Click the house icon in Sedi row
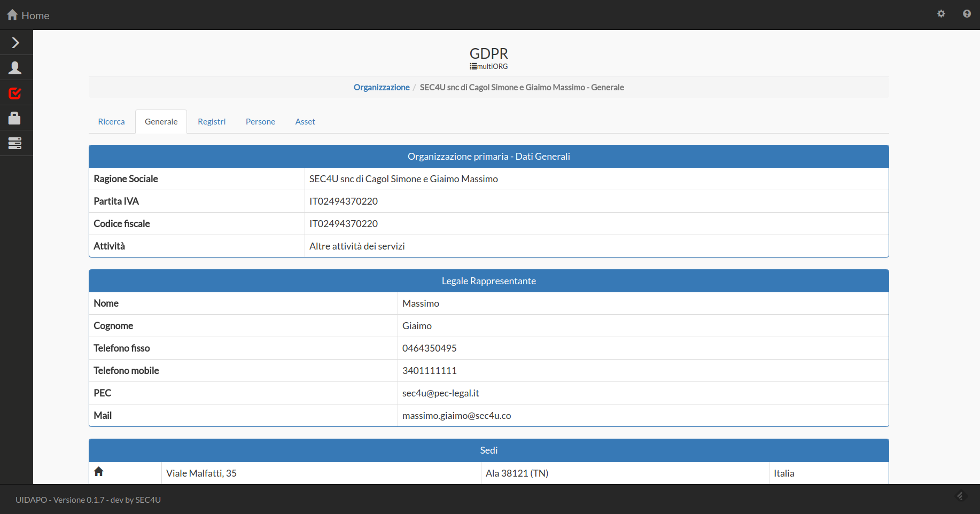This screenshot has height=514, width=980. tap(99, 472)
